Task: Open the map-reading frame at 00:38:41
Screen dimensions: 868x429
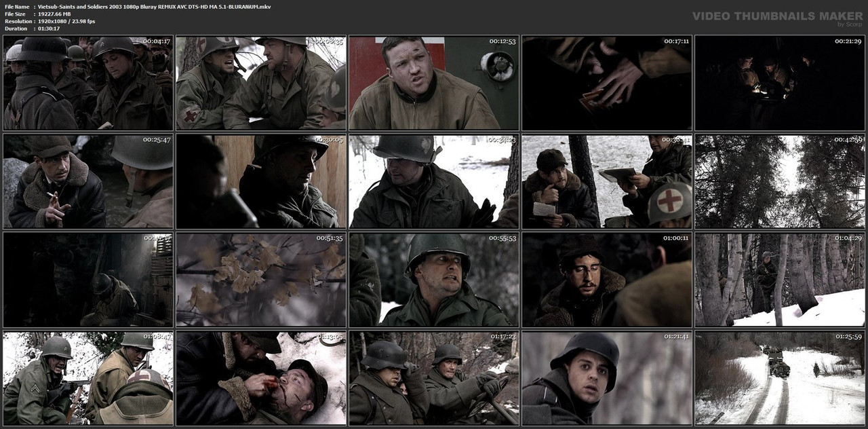Action: [607, 181]
